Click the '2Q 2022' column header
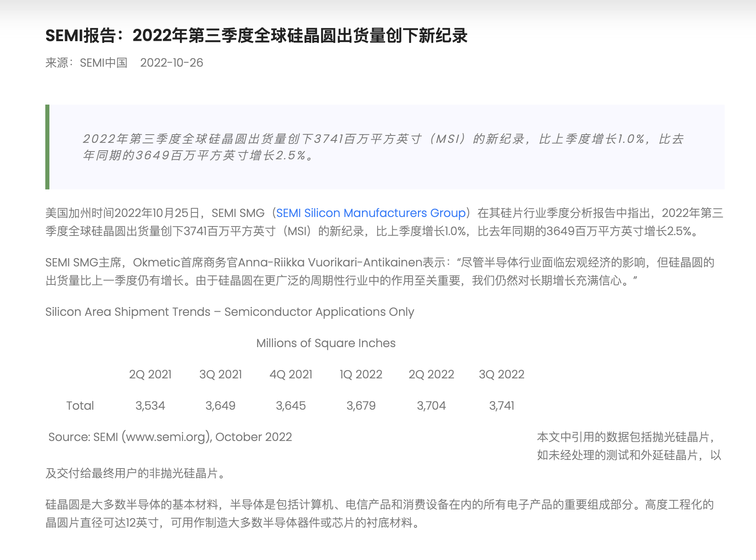756x560 pixels. pos(431,374)
